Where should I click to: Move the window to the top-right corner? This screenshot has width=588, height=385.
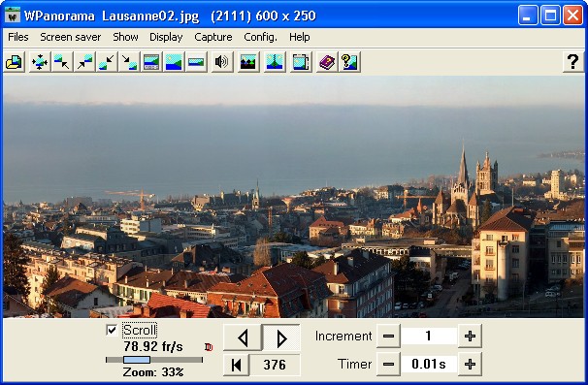coord(84,62)
